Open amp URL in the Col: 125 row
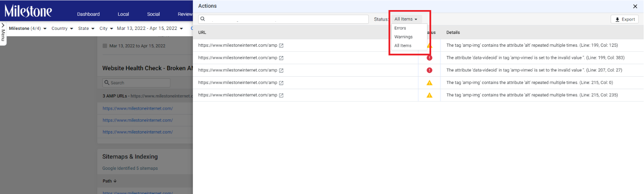Viewport: 644px width, 194px height. [237, 46]
